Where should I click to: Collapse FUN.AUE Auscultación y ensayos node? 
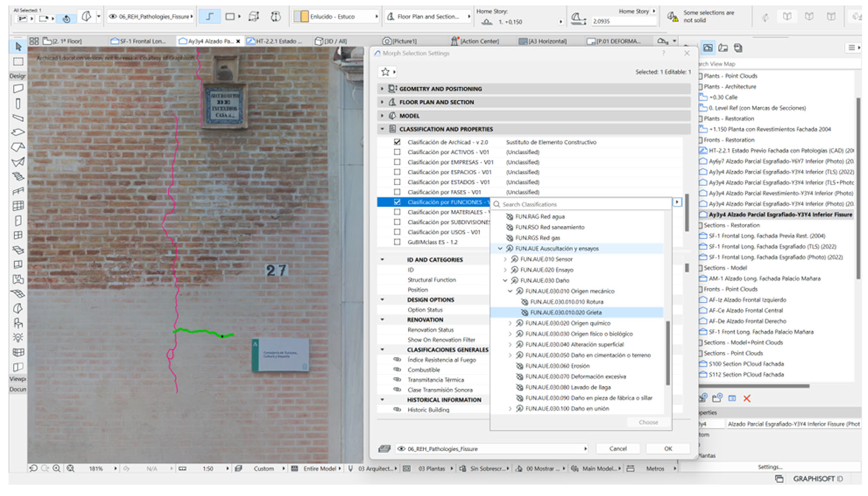(500, 249)
